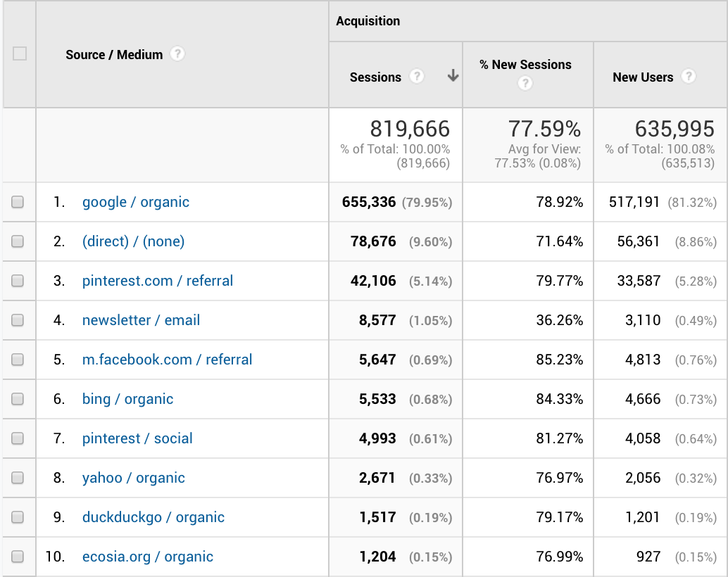Select new sessions percentage 71.64%
This screenshot has width=728, height=577.
(560, 241)
